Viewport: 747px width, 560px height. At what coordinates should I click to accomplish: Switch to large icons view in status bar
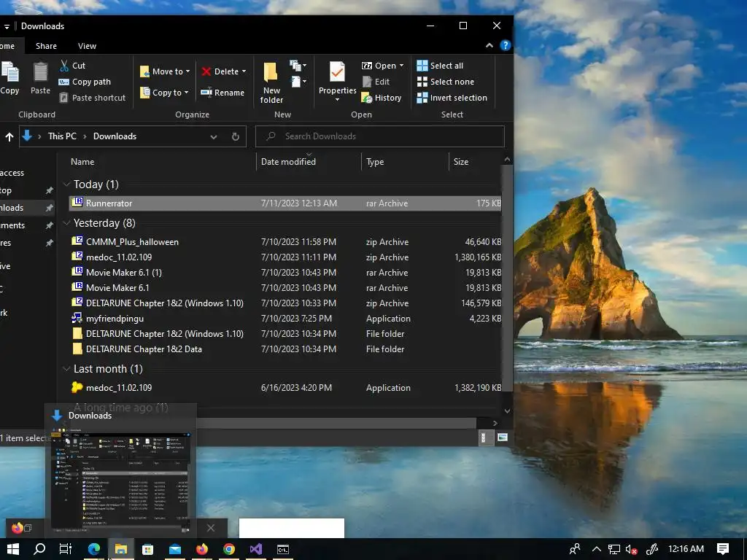503,437
